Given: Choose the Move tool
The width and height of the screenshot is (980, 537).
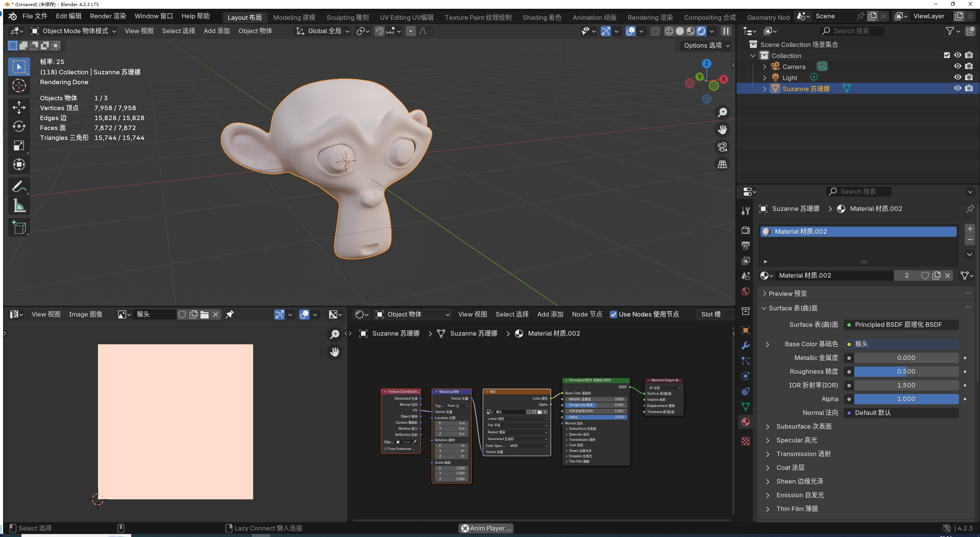Looking at the screenshot, I should [x=19, y=108].
